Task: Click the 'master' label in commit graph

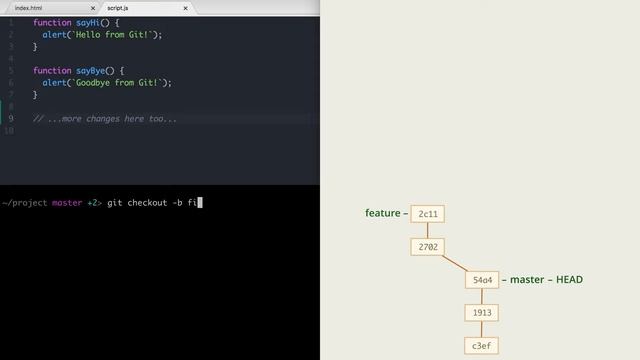Action: tap(527, 280)
